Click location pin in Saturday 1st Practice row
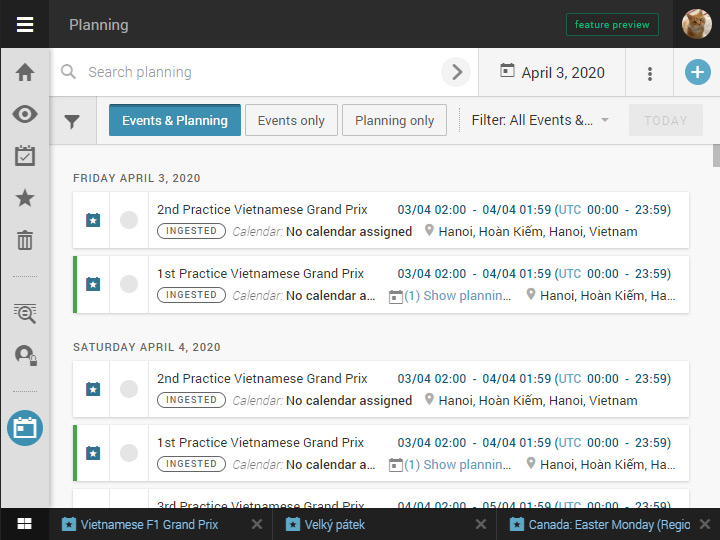720x540 pixels. pos(531,463)
